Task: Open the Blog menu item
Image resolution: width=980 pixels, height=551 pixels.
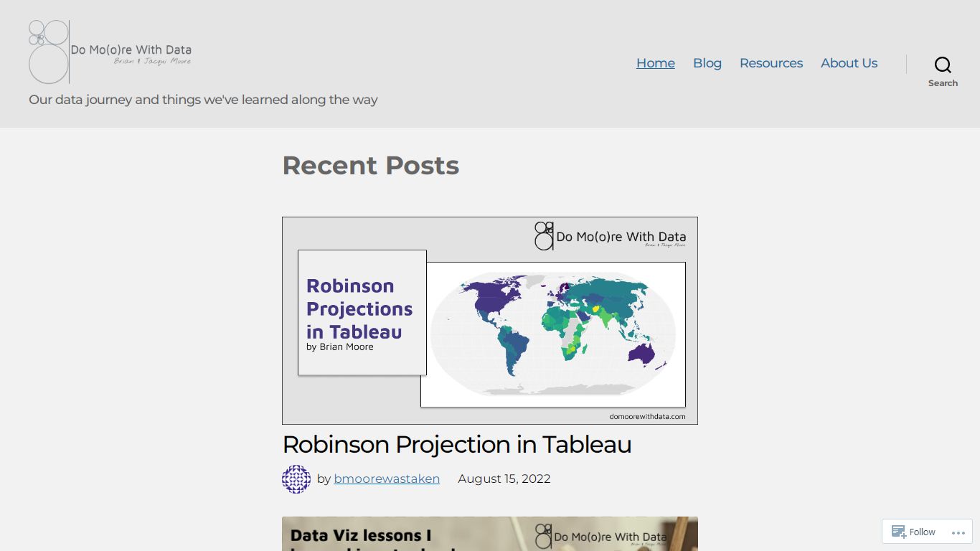Action: (707, 63)
